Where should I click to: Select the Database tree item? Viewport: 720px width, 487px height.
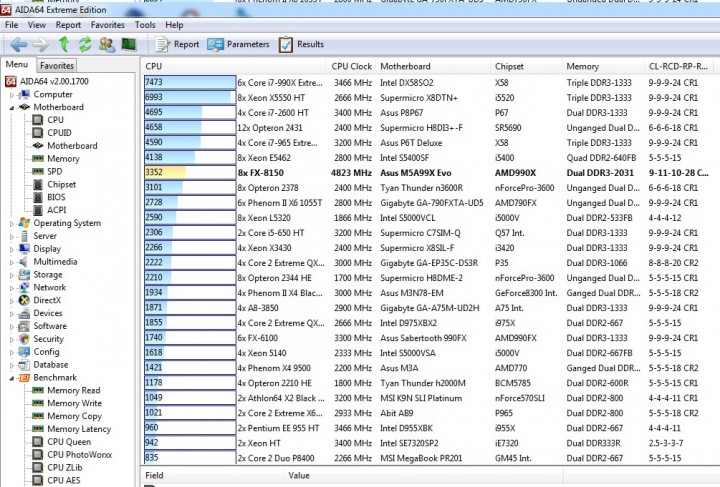pyautogui.click(x=51, y=364)
